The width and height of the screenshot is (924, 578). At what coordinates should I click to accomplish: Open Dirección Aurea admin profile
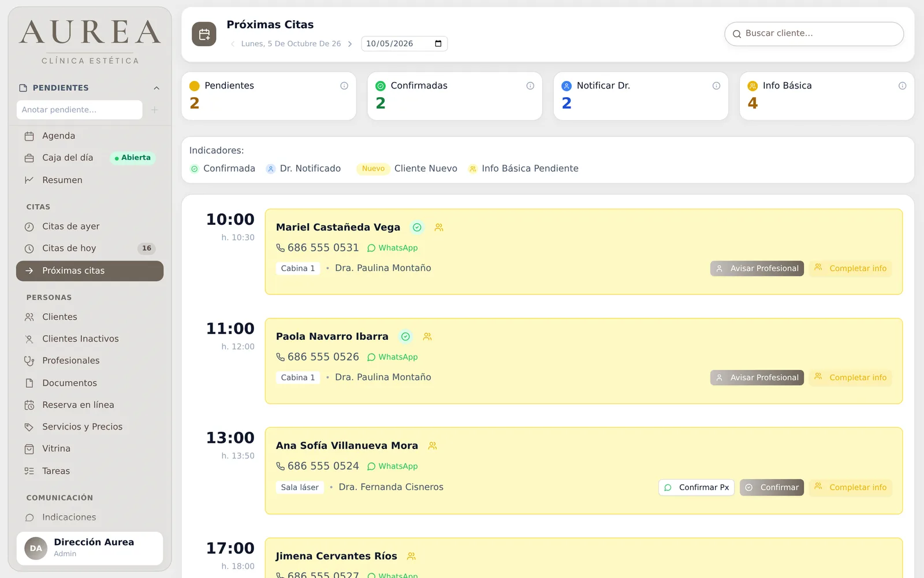click(90, 548)
